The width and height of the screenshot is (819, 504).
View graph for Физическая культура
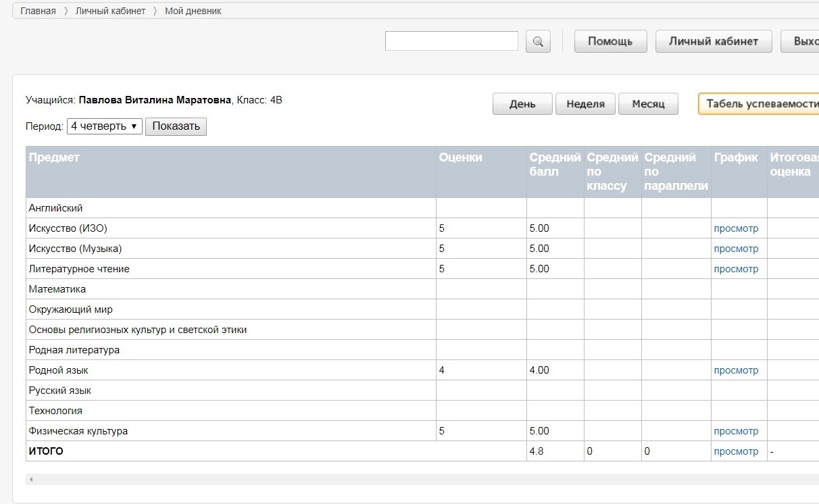coord(736,431)
